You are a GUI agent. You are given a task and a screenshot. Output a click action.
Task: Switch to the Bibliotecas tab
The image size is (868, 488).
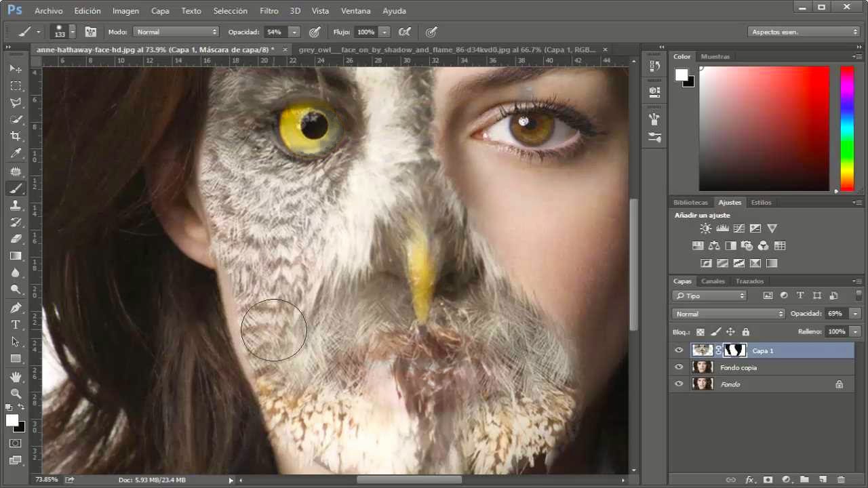[690, 203]
